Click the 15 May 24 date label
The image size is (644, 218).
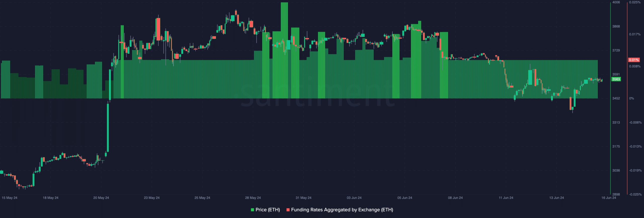pos(10,198)
